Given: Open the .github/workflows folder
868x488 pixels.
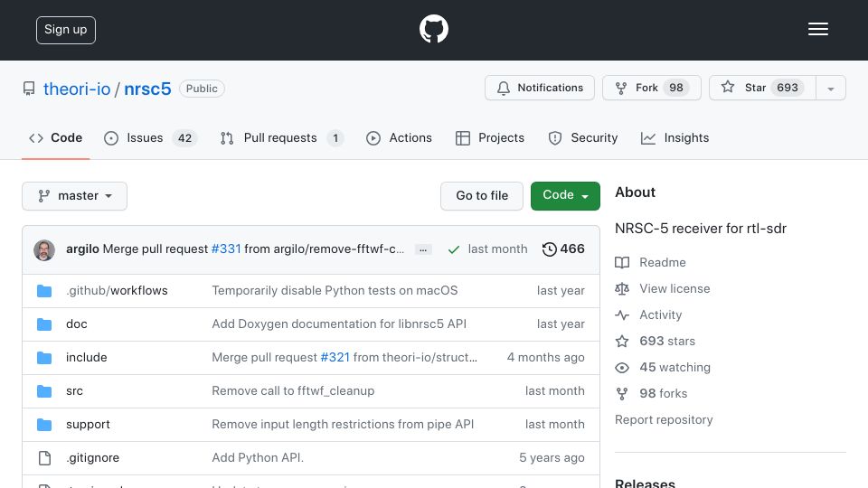Looking at the screenshot, I should point(117,290).
